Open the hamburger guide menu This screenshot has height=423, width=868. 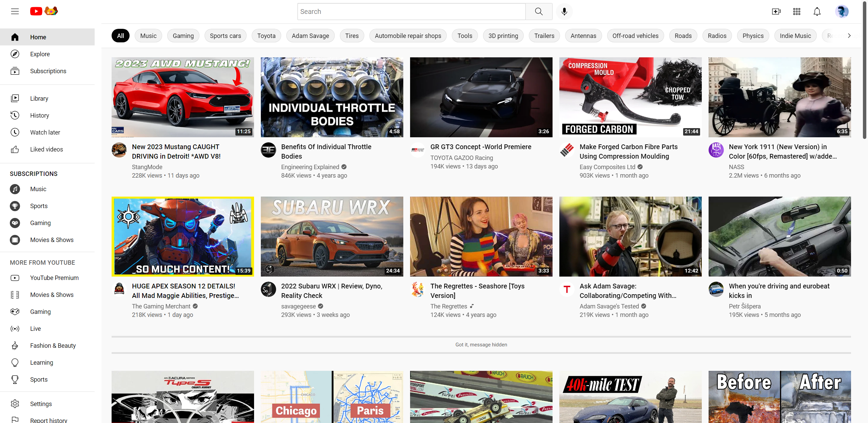pos(15,12)
